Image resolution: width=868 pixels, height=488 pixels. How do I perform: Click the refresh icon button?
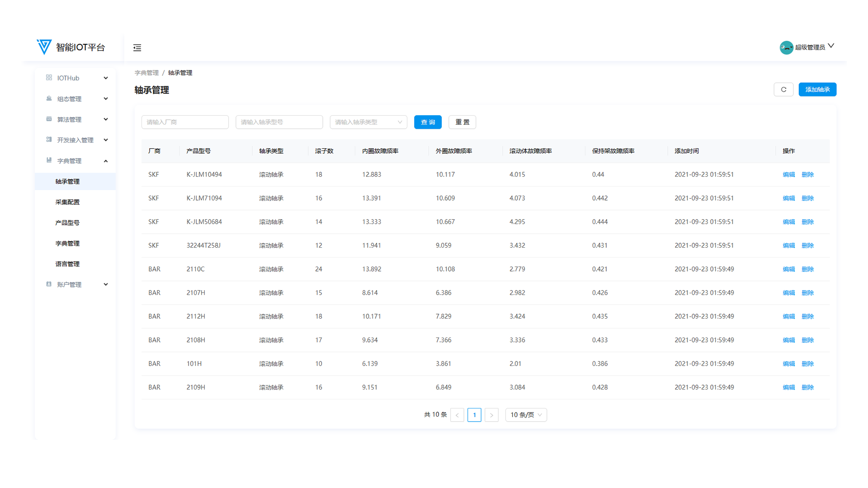tap(783, 89)
